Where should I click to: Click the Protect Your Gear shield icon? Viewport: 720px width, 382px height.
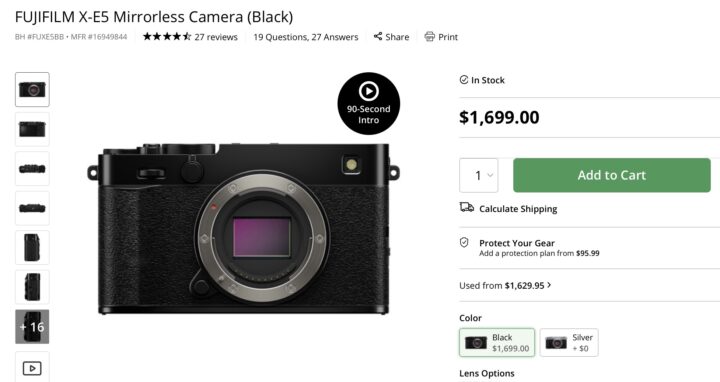[464, 242]
